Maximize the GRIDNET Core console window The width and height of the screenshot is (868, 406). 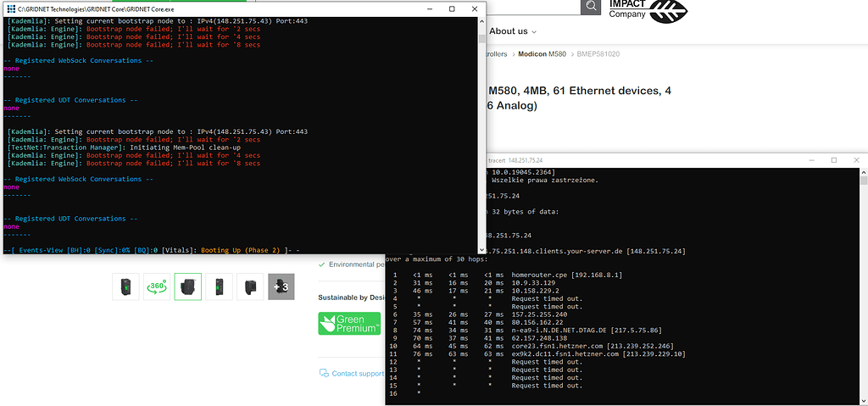[450, 8]
